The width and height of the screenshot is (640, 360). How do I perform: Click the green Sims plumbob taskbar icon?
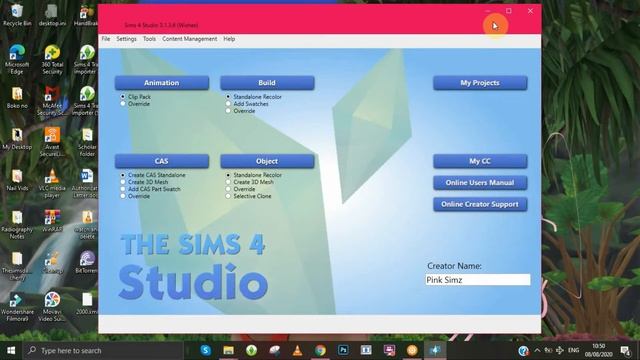(251, 350)
